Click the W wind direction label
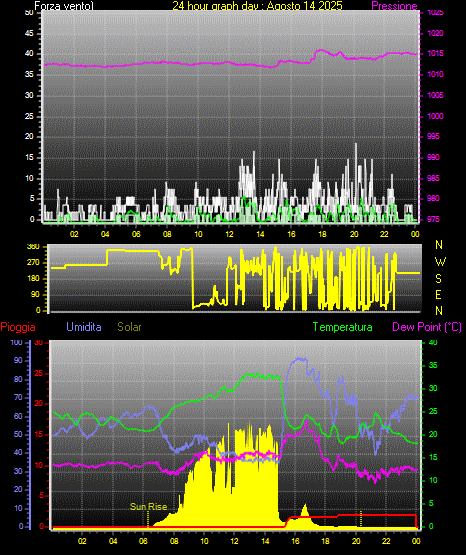Viewport: 466px width, 555px height. tap(440, 262)
